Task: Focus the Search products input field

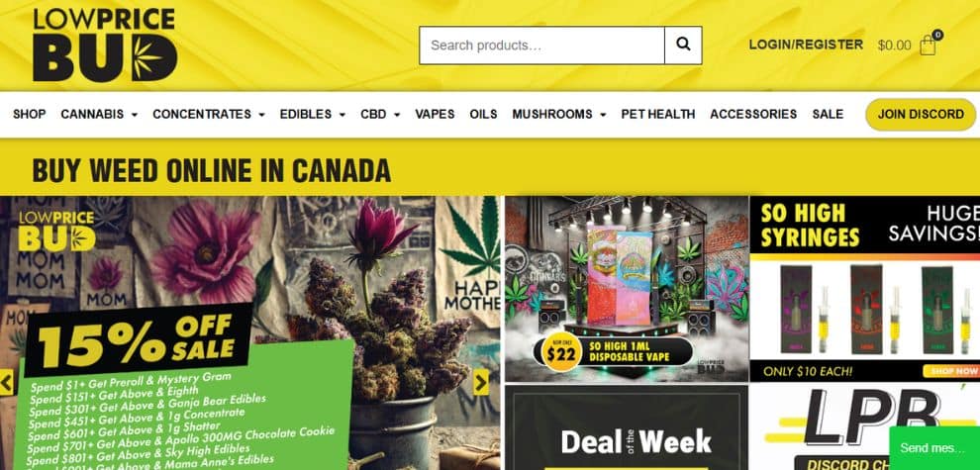Action: 541,45
